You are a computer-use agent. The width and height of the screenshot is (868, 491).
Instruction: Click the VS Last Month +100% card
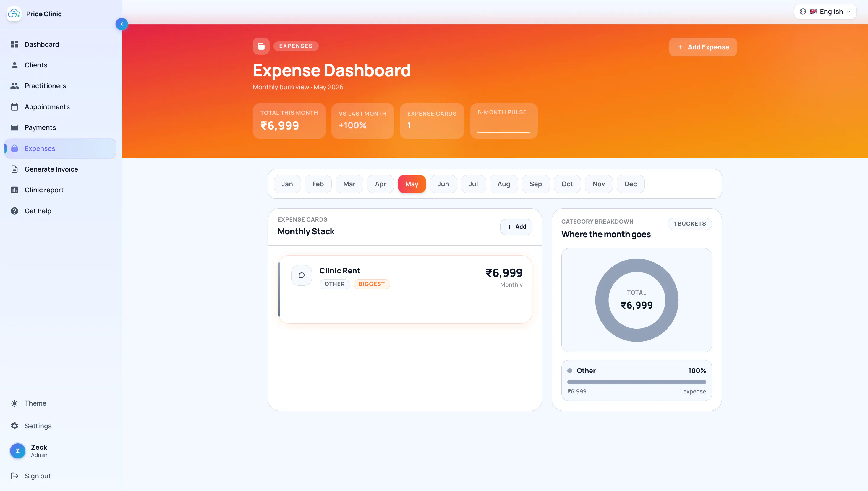pyautogui.click(x=362, y=121)
